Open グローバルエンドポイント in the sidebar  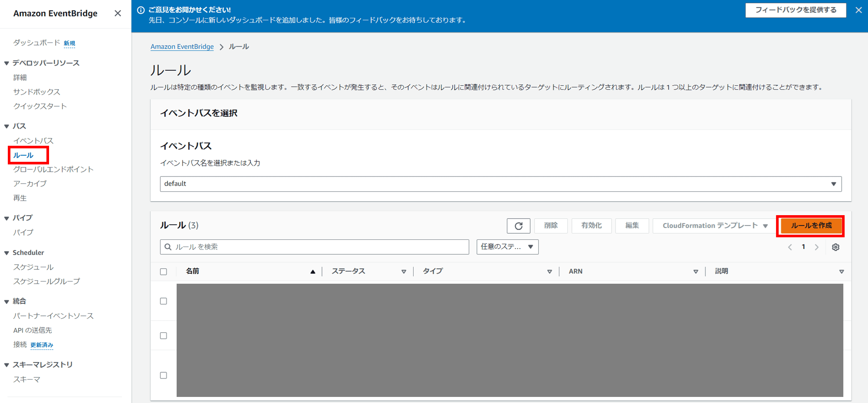(x=53, y=169)
